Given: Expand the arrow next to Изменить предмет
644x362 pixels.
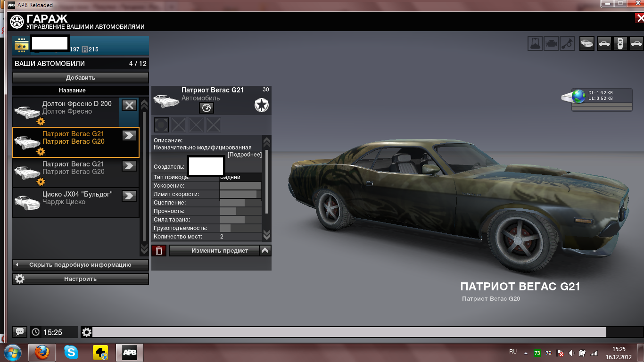Looking at the screenshot, I should coord(265,251).
